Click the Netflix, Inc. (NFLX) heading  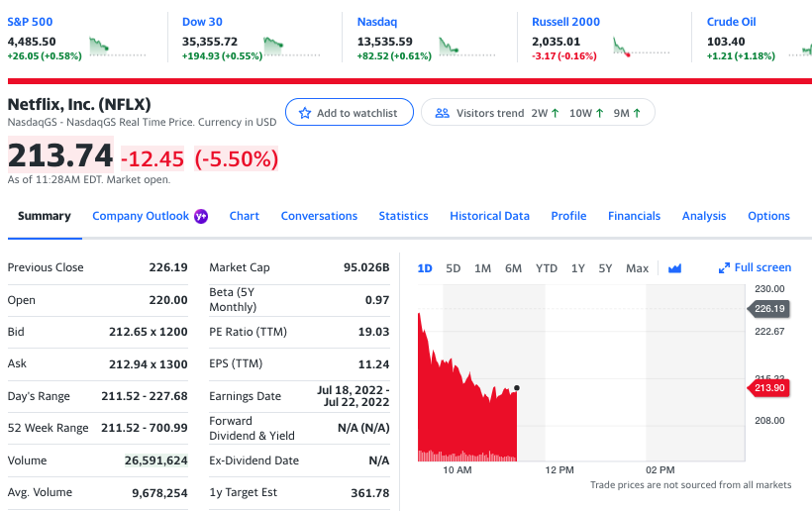79,104
